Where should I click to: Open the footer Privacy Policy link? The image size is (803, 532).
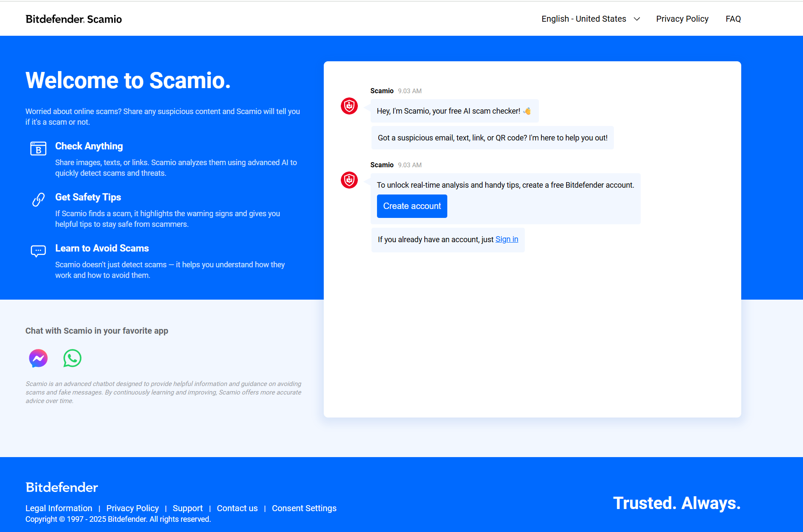(x=132, y=508)
